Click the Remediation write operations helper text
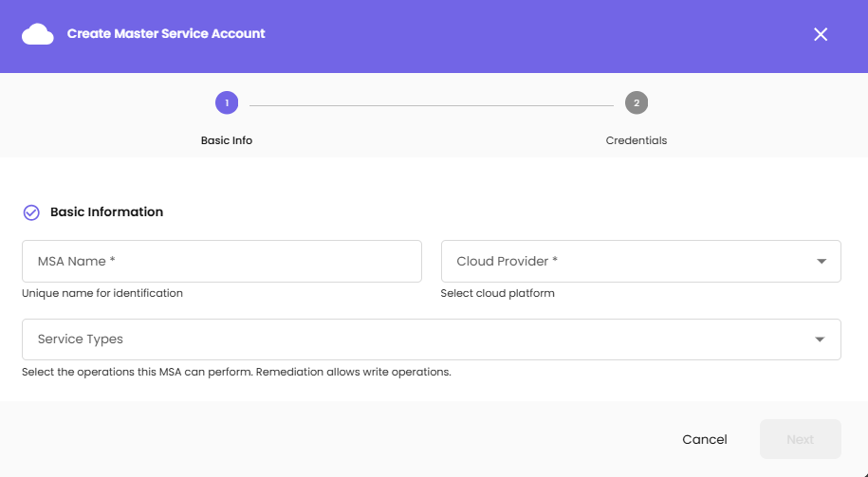Viewport: 868px width, 477px height. (236, 372)
